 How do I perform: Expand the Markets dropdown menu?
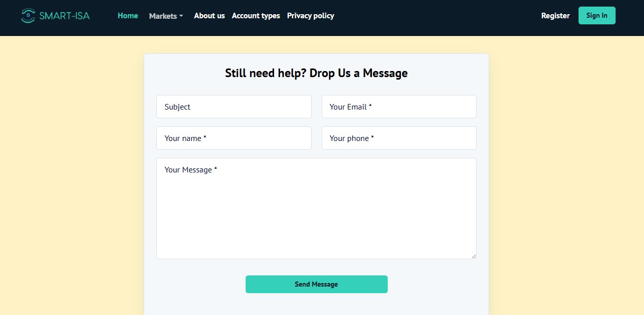(x=166, y=16)
